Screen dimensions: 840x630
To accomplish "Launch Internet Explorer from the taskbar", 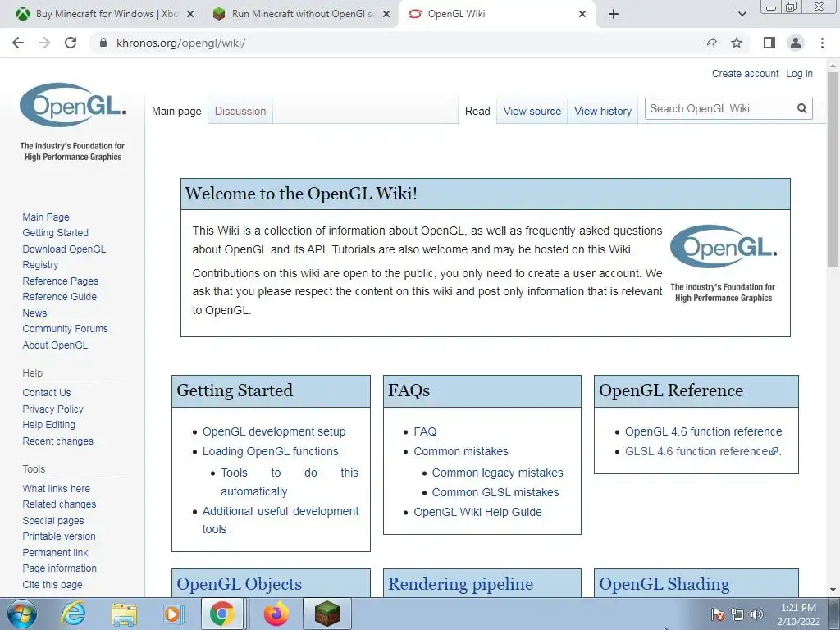I will [x=73, y=614].
